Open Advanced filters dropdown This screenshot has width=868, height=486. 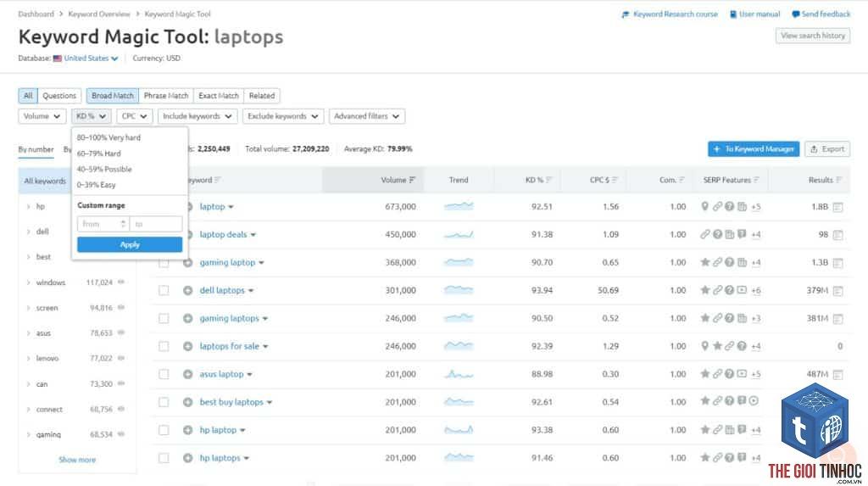coord(367,116)
